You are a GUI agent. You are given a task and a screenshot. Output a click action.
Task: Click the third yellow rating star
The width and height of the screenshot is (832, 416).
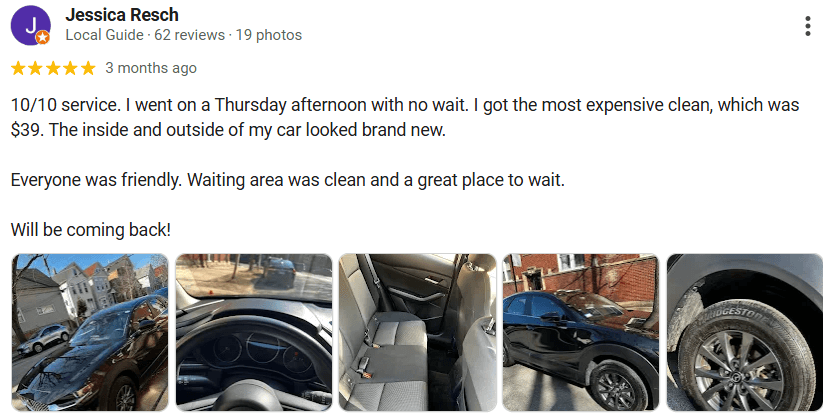pos(53,68)
